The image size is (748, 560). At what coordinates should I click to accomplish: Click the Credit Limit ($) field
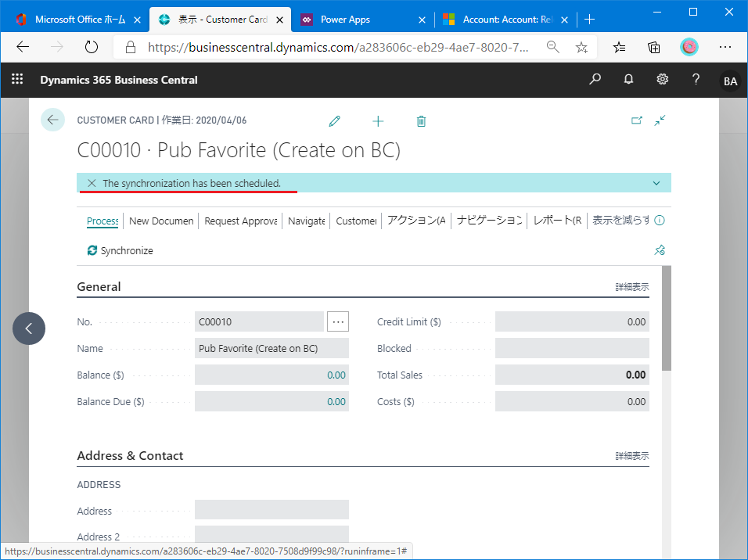tap(572, 321)
